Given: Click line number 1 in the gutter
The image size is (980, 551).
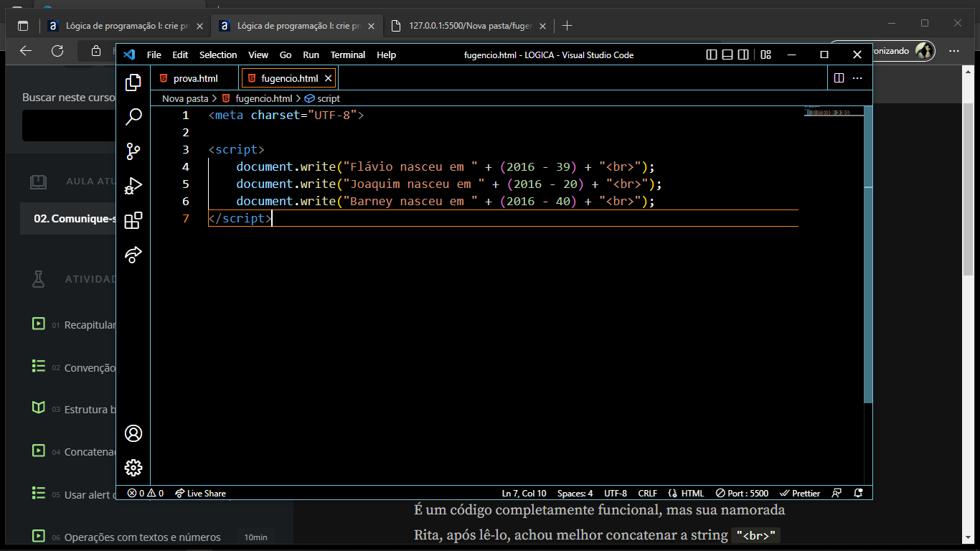Looking at the screenshot, I should pos(186,115).
